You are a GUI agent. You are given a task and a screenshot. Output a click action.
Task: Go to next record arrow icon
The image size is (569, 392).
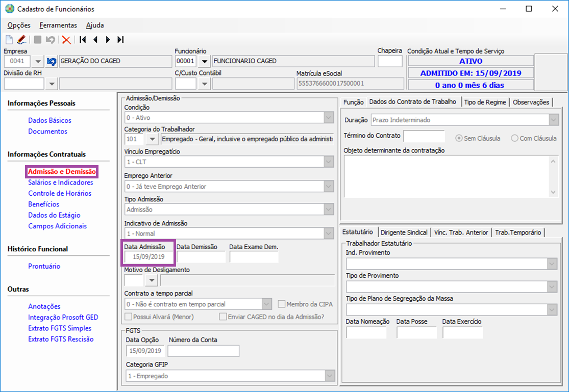pos(108,40)
